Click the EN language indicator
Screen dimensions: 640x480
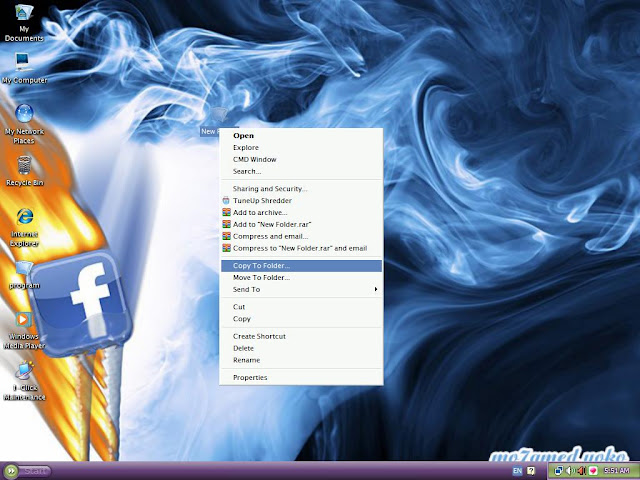(517, 471)
